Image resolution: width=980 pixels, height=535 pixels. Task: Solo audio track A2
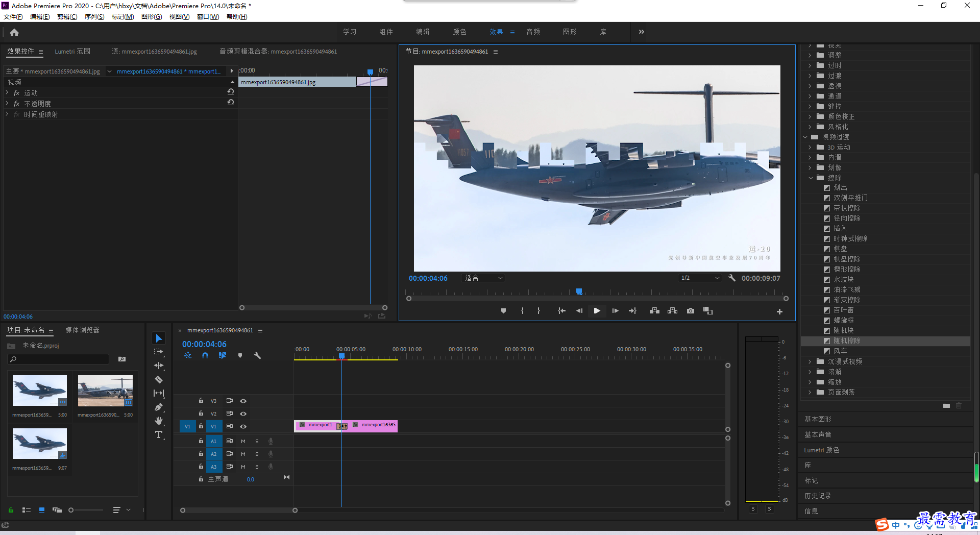[257, 454]
